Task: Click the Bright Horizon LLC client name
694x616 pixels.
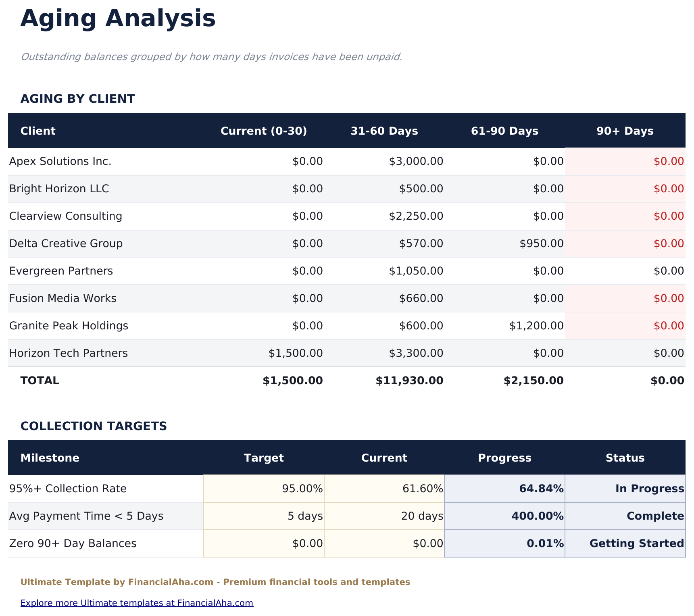Action: [59, 188]
